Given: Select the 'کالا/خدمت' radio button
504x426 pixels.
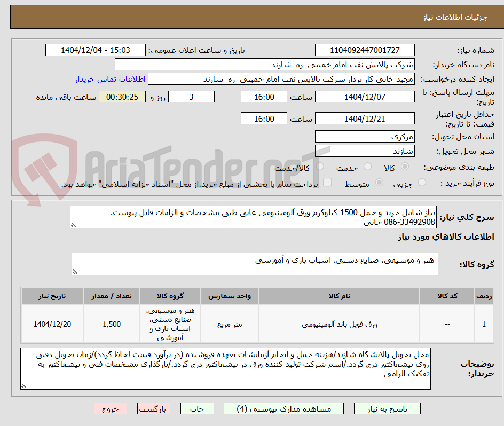Looking at the screenshot, I should [320, 167].
